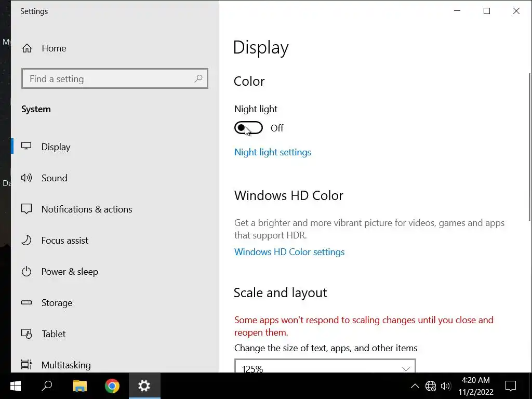
Task: Toggle the Night light switch
Action: point(248,128)
